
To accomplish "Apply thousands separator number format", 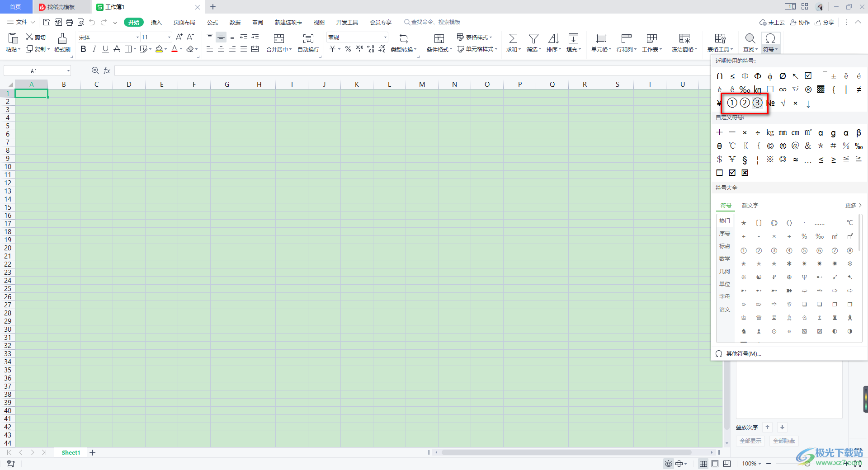I will [x=359, y=49].
